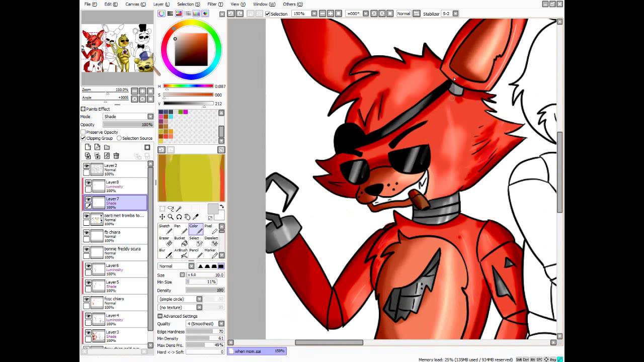
Task: Select the Sketch brush tool
Action: click(x=165, y=229)
